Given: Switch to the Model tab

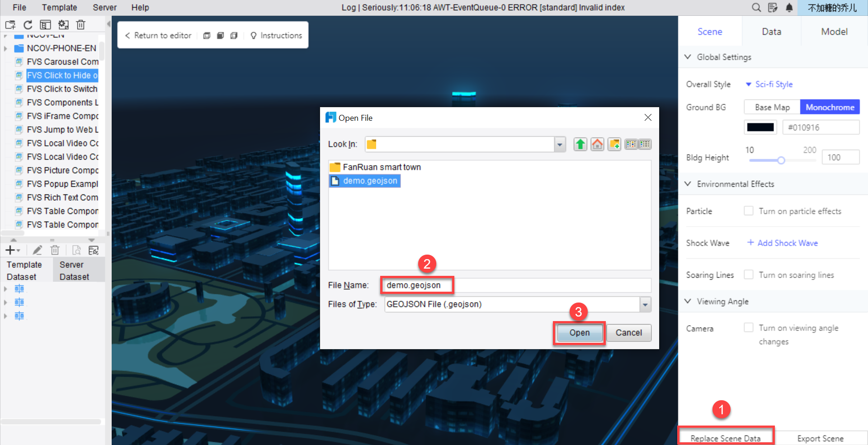Looking at the screenshot, I should 834,31.
